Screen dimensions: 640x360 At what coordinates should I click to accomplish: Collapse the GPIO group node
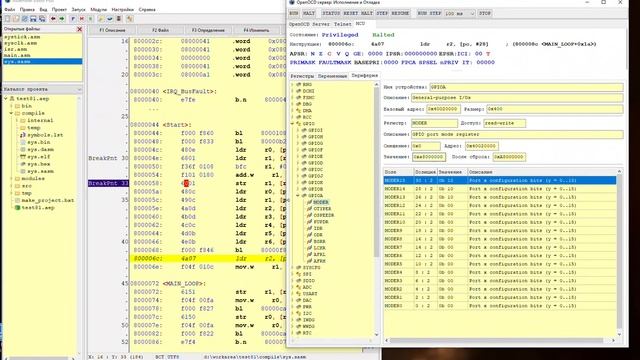pyautogui.click(x=292, y=124)
